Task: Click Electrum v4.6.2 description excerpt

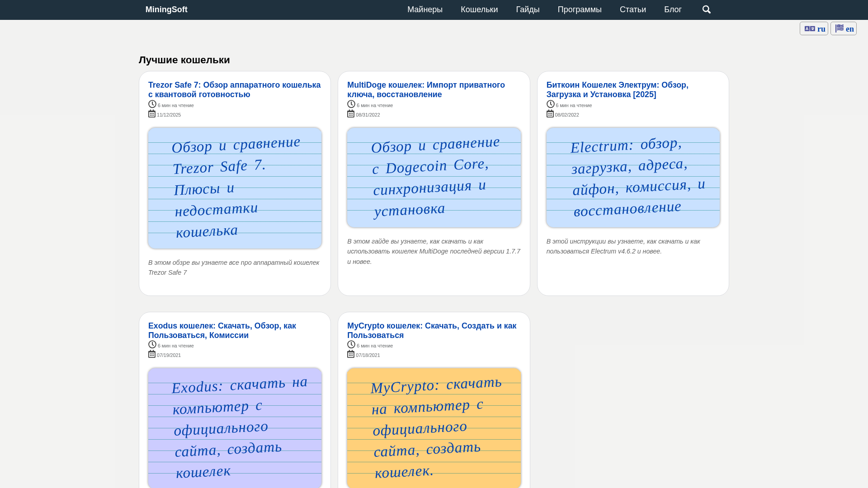Action: tap(623, 246)
